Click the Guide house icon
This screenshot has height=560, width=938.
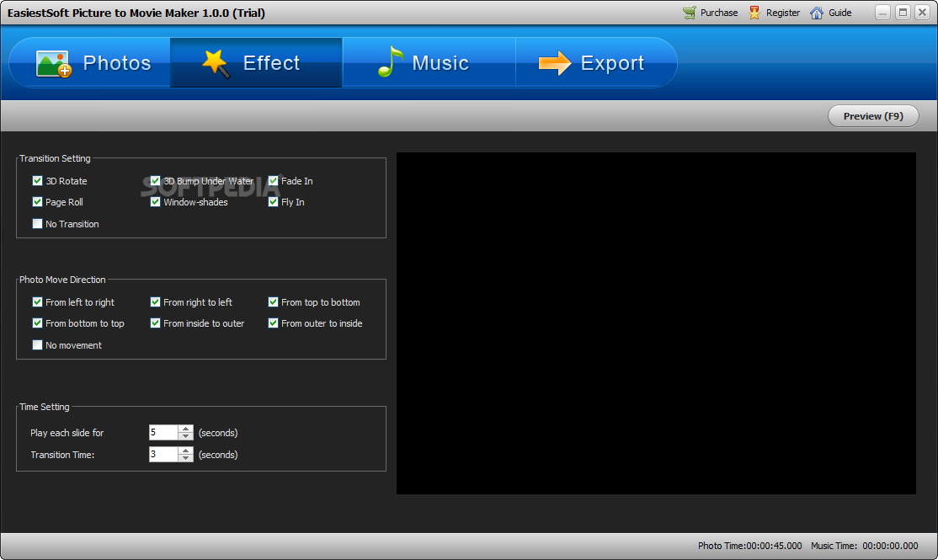point(817,13)
